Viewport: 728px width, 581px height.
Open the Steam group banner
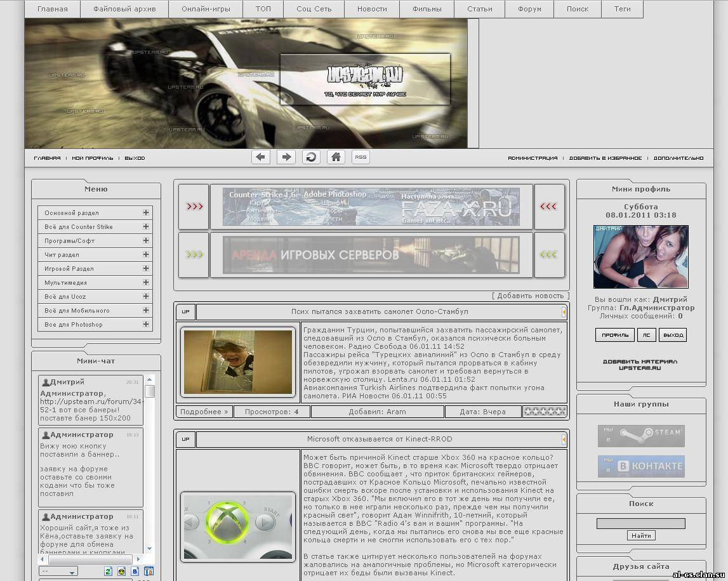pos(641,436)
